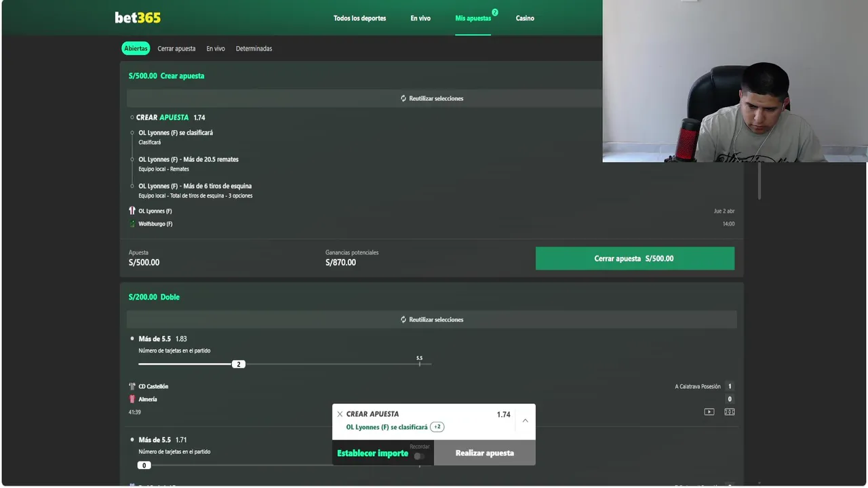Click the 41:39 match clock
This screenshot has width=868, height=488.
[x=135, y=412]
